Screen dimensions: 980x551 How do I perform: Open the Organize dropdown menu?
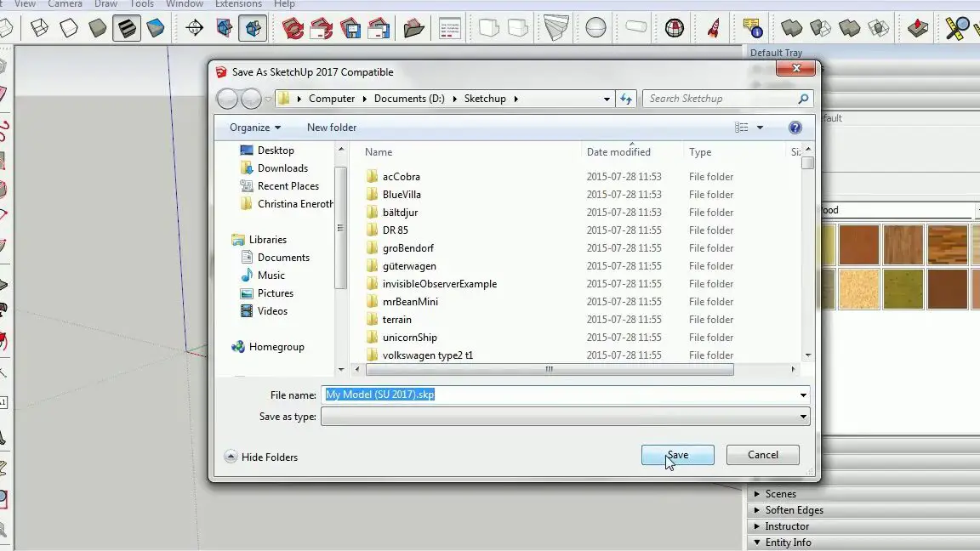[255, 128]
